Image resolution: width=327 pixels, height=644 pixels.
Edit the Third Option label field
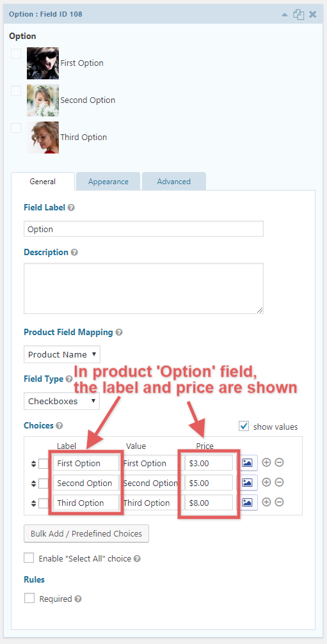point(86,503)
